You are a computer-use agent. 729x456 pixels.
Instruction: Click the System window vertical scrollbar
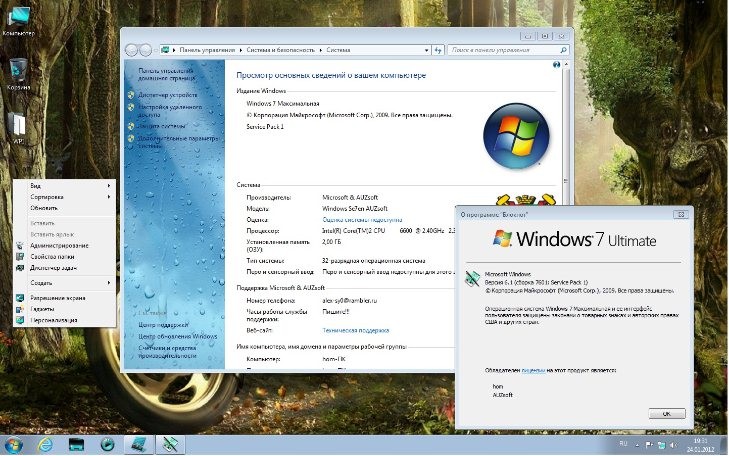(x=566, y=181)
